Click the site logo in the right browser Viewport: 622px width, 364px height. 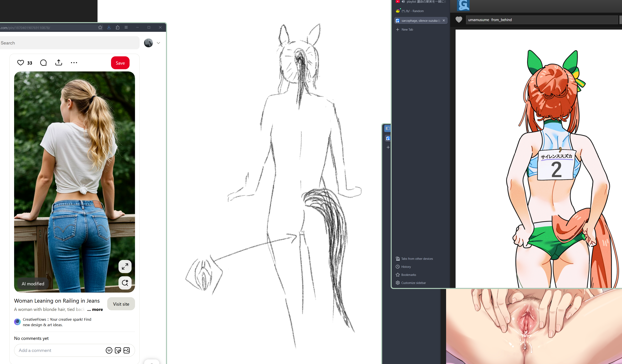point(463,5)
